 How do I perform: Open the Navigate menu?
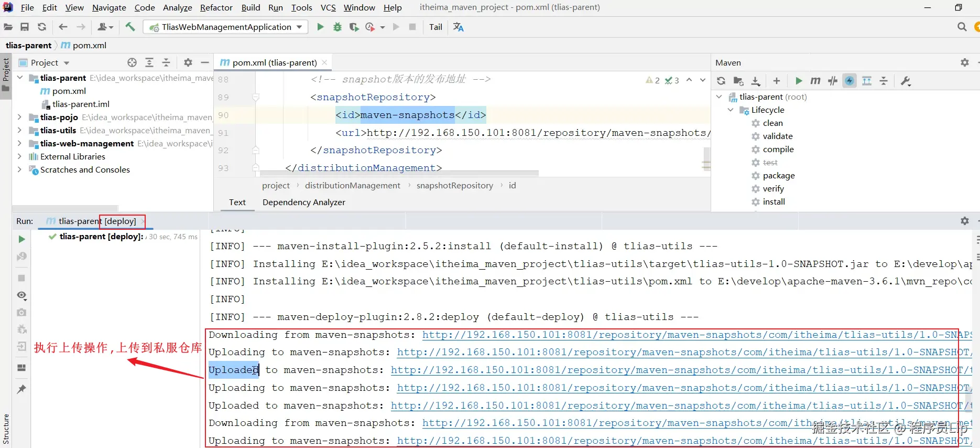coord(109,7)
